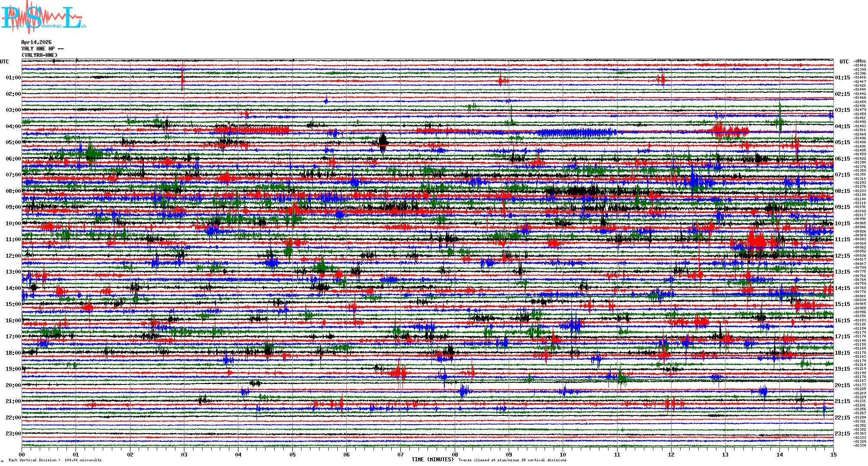868x466 pixels.
Task: Click the 15 minute tick on bottom axis
Action: [833, 454]
